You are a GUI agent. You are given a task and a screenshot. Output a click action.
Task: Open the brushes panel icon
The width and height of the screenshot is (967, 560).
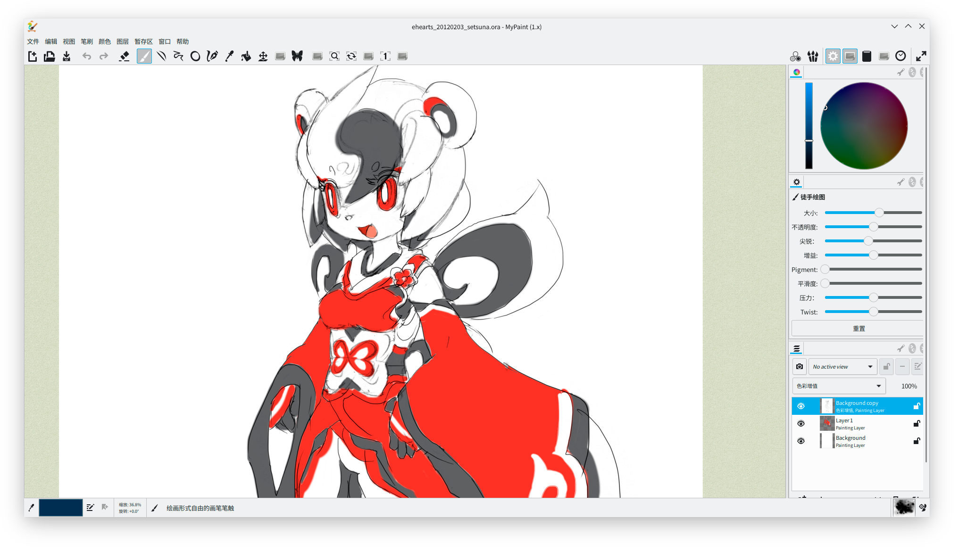click(x=813, y=57)
